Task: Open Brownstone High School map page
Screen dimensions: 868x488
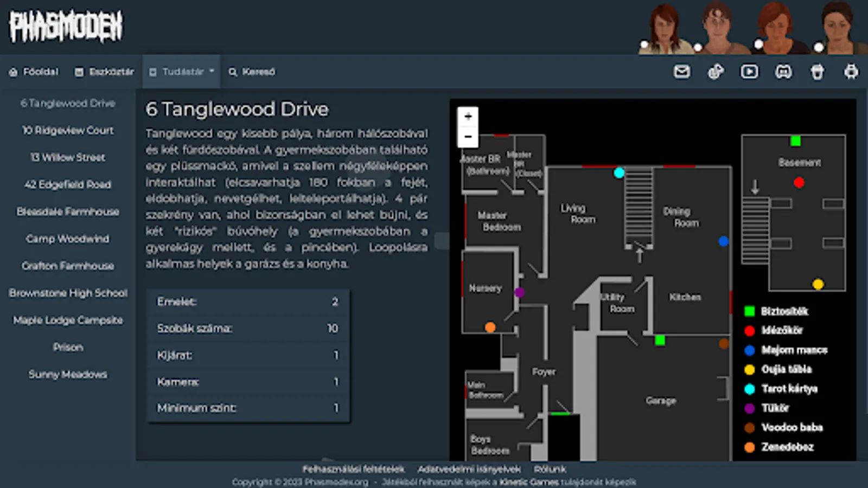Action: (68, 293)
